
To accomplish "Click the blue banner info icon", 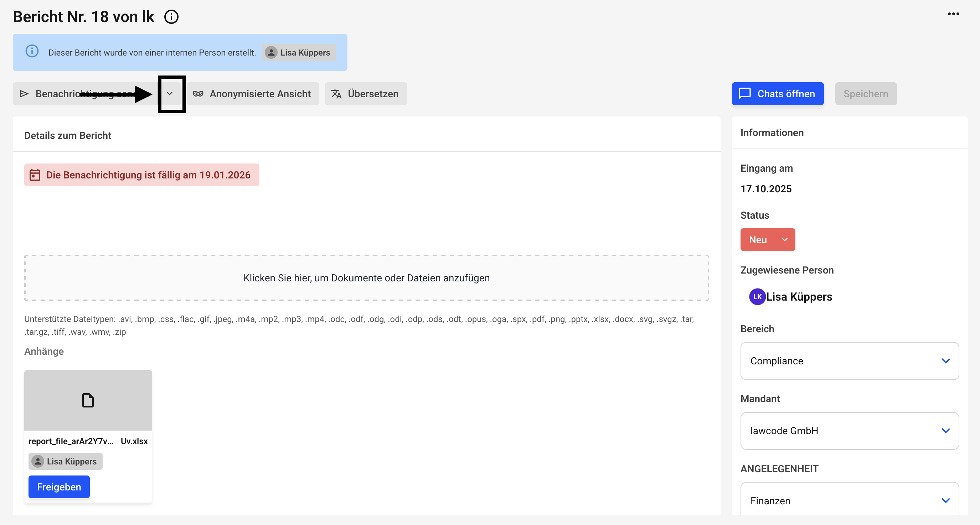I will (x=32, y=51).
